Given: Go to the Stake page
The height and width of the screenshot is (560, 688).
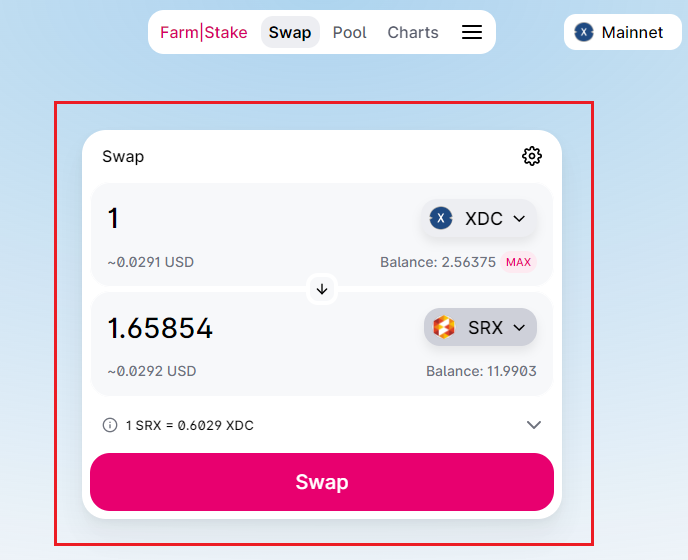Looking at the screenshot, I should click(226, 32).
